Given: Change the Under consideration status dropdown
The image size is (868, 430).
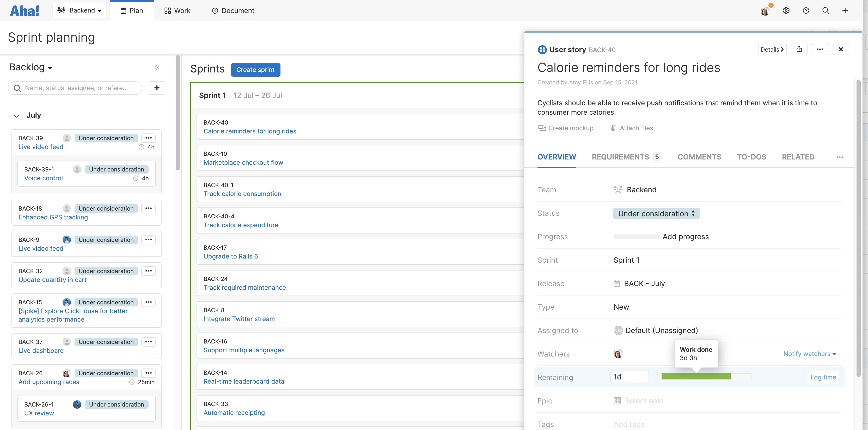Looking at the screenshot, I should (656, 214).
